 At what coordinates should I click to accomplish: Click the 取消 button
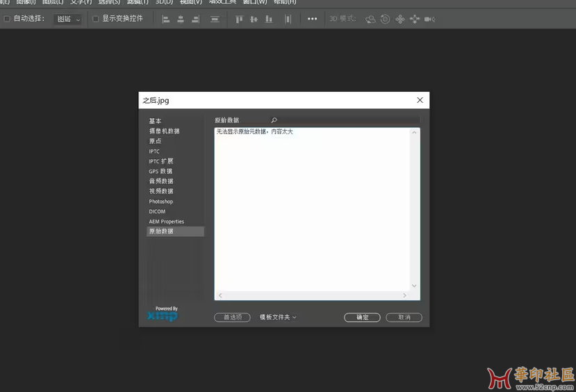(x=404, y=318)
